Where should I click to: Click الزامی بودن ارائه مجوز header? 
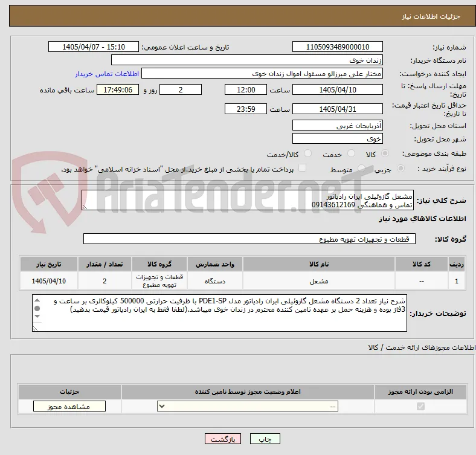[420, 392]
